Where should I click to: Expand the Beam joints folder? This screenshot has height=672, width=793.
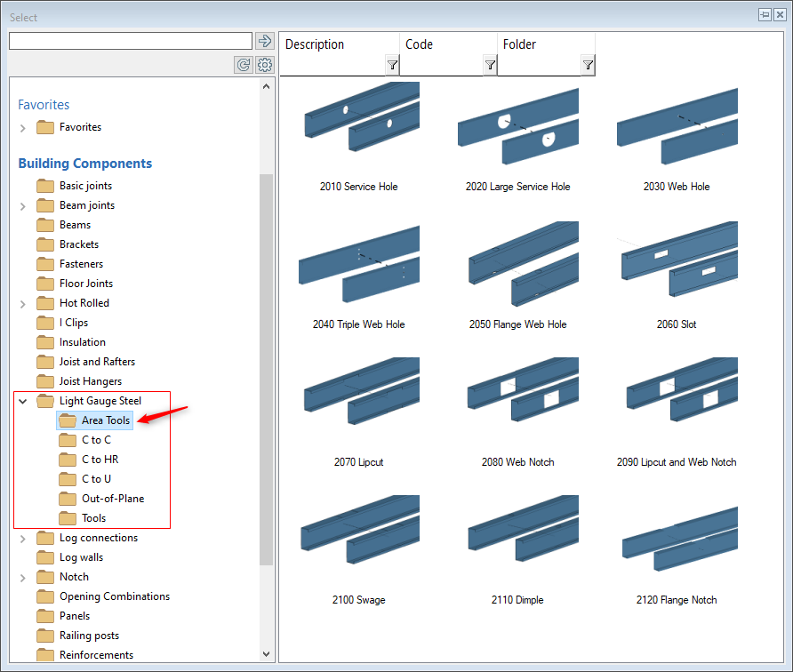23,206
